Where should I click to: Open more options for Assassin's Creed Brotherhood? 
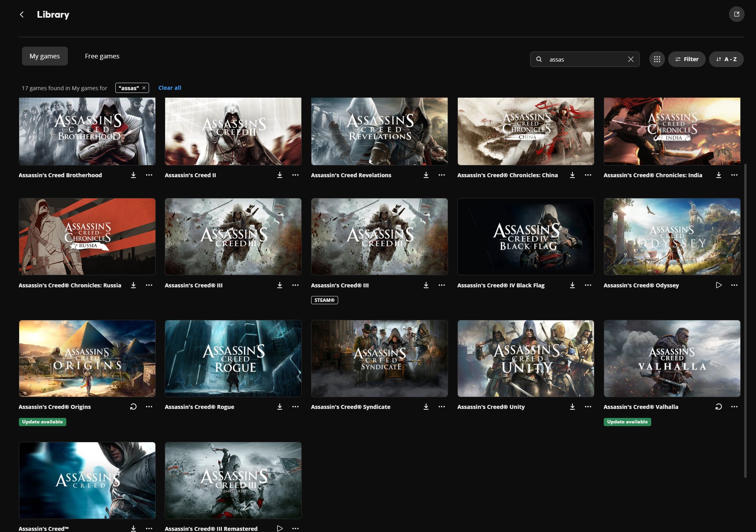(149, 175)
